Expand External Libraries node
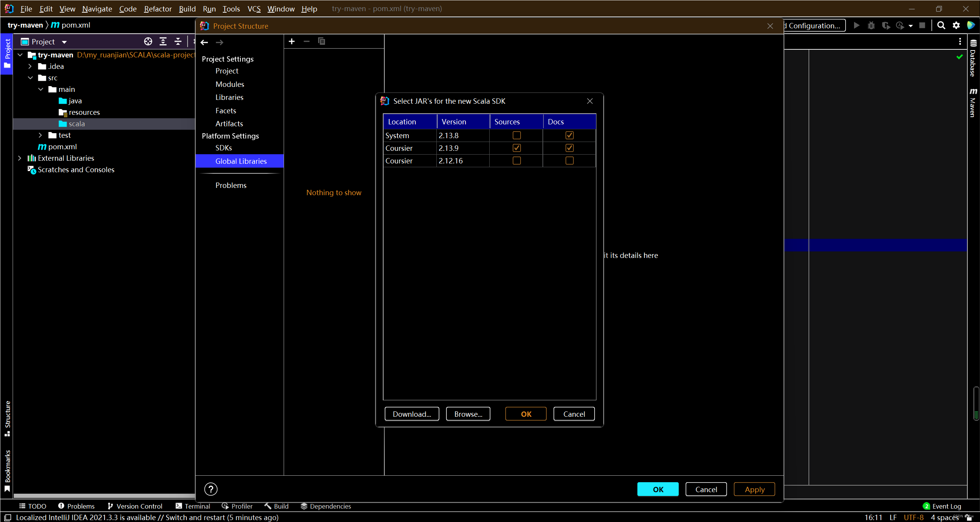 20,158
